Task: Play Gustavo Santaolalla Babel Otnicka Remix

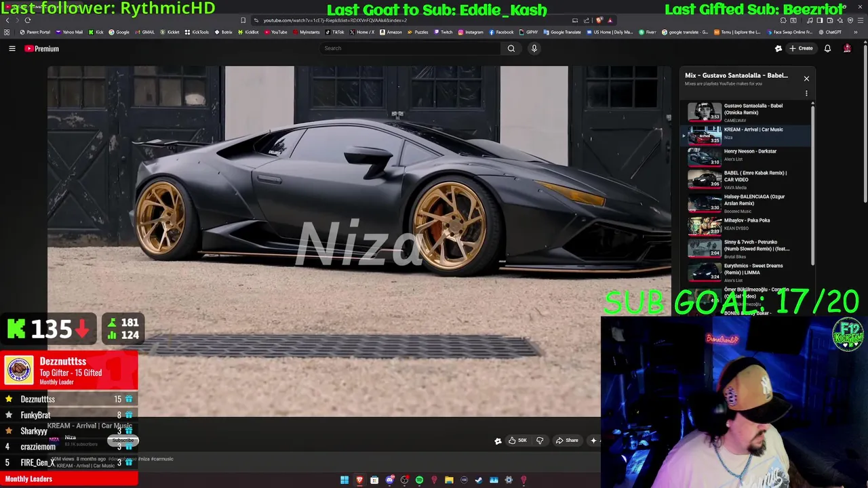Action: 746,113
